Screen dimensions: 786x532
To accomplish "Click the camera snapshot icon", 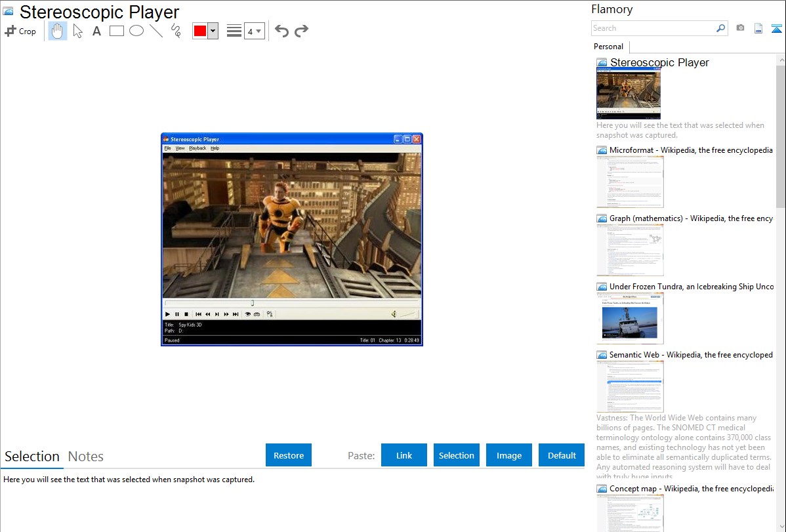I will 740,28.
